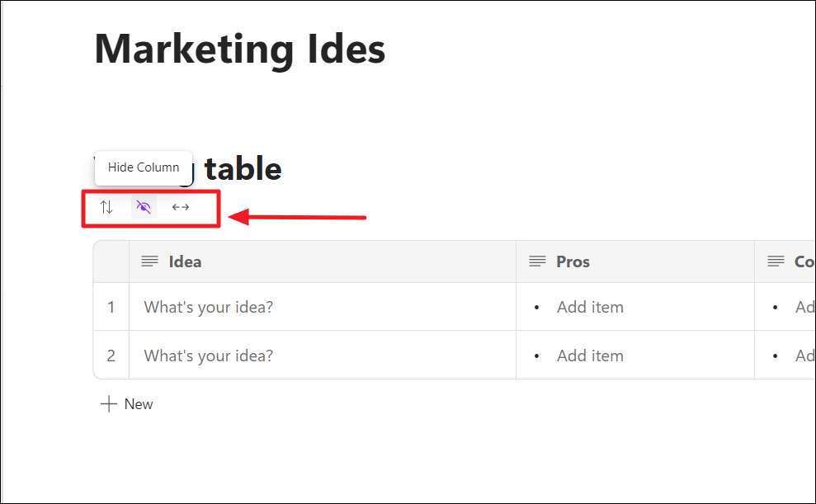The width and height of the screenshot is (816, 504).
Task: Click the text-type icon beside Idea
Action: point(149,261)
